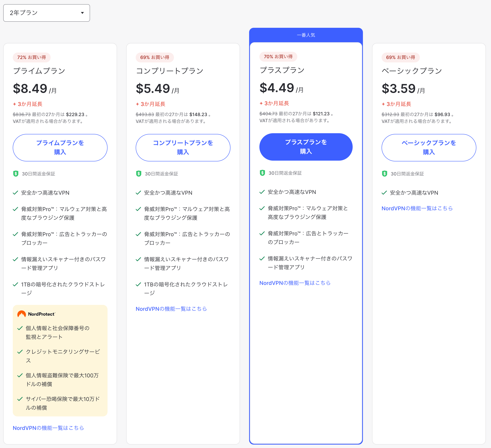Viewport: 491px width, 448px height.
Task: Click the プラスプラン heading
Action: pyautogui.click(x=282, y=70)
